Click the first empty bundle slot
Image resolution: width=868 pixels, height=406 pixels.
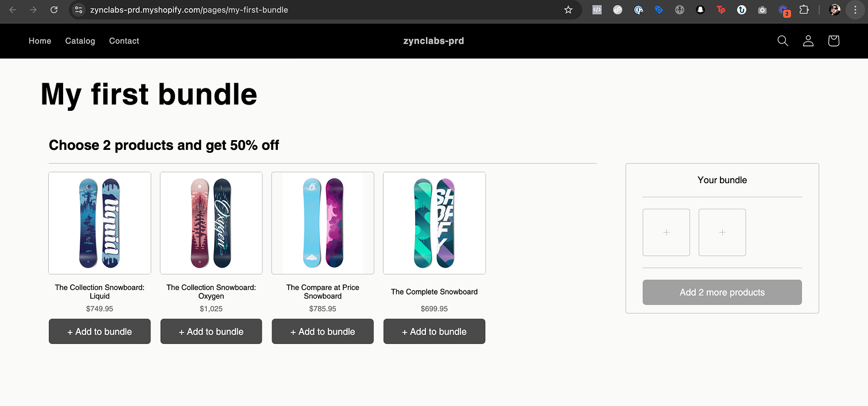pos(666,233)
